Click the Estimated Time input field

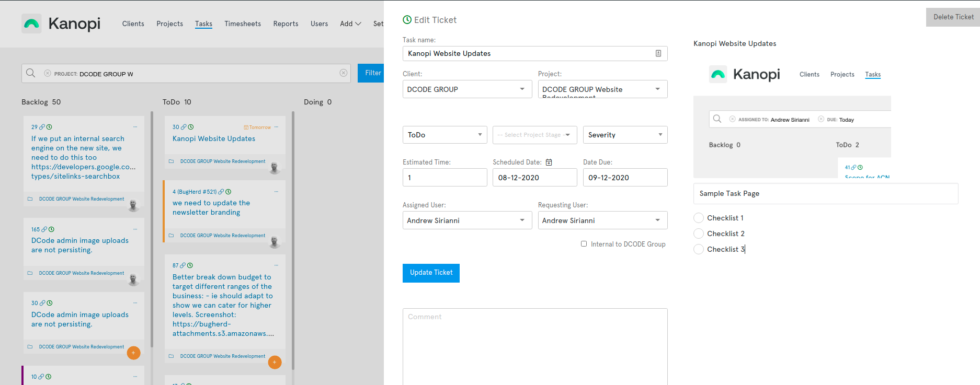(445, 178)
